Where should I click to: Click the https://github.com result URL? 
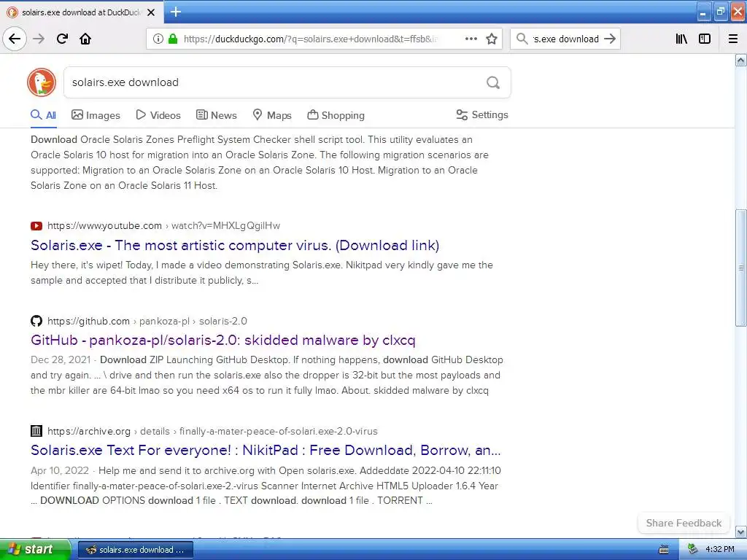coord(88,321)
